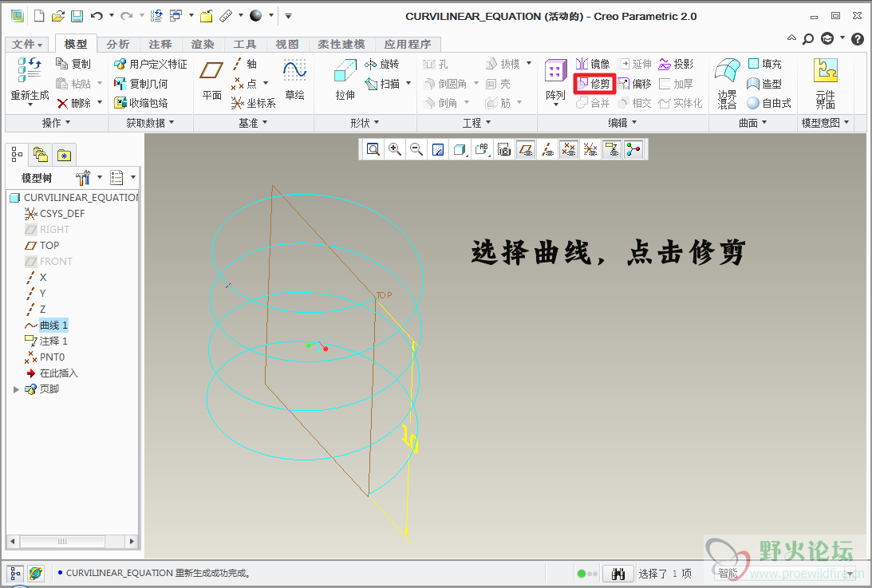The image size is (872, 588).
Task: Click the New file icon
Action: tap(39, 16)
